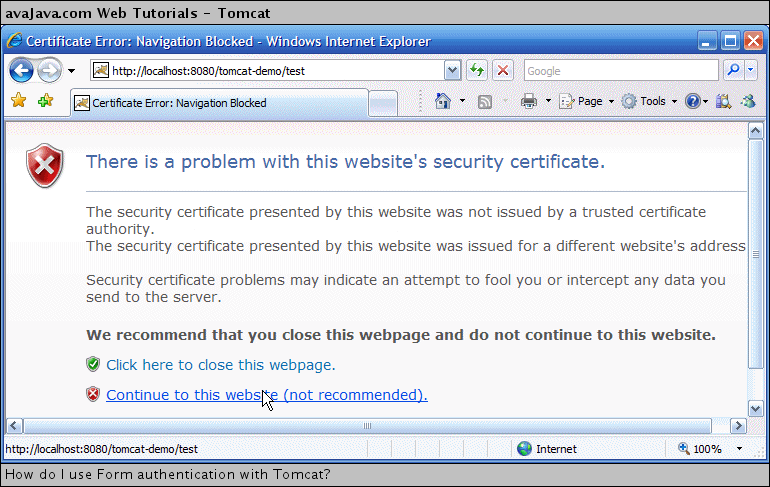This screenshot has width=770, height=487.
Task: Go back using the Back arrow button
Action: tap(22, 71)
